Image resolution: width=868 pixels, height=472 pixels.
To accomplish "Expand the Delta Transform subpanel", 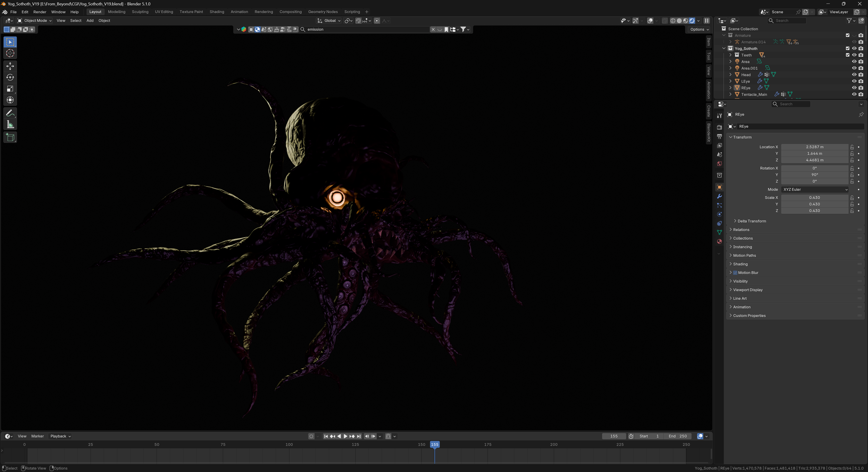I will pyautogui.click(x=735, y=221).
